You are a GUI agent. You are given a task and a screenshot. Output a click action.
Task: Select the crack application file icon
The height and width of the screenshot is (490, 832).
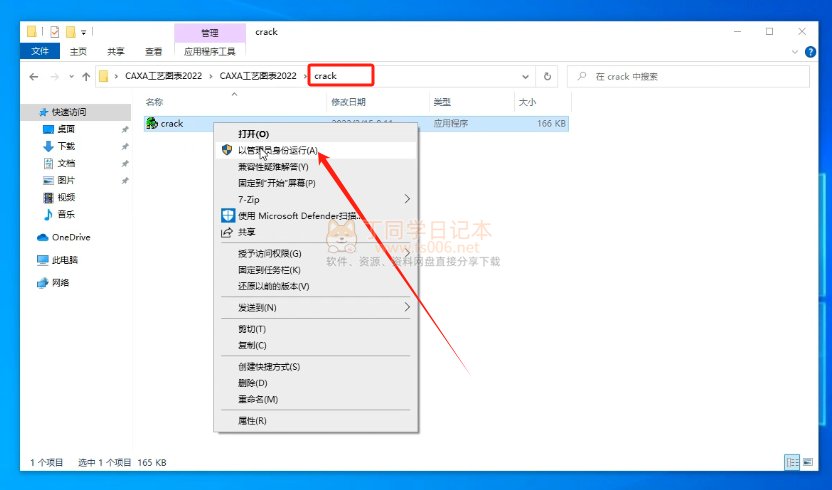[152, 123]
